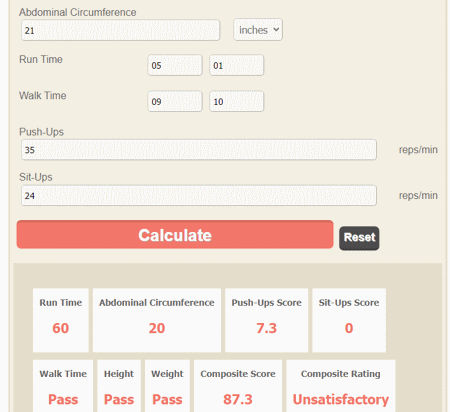Click the Run Time form label
Image resolution: width=450 pixels, height=412 pixels.
click(x=41, y=59)
